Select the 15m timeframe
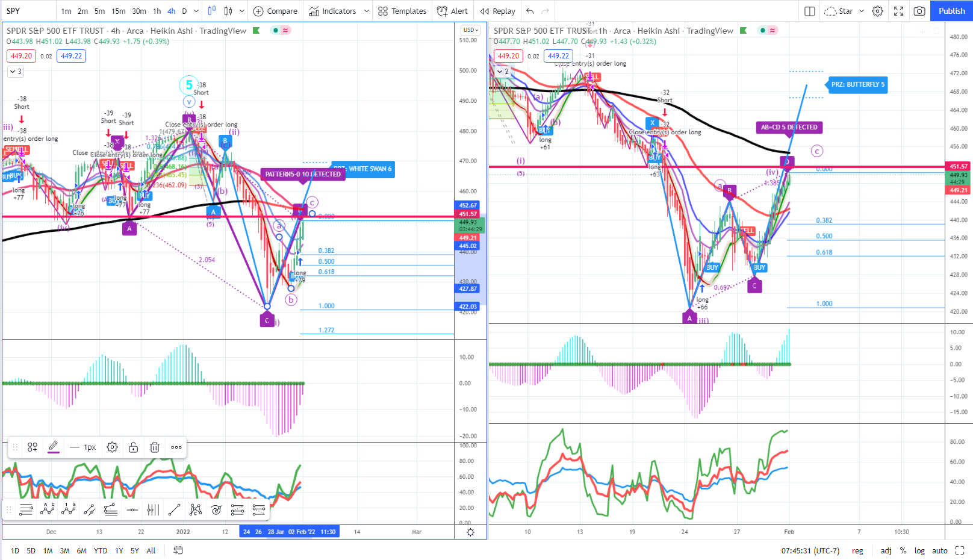 pos(119,11)
